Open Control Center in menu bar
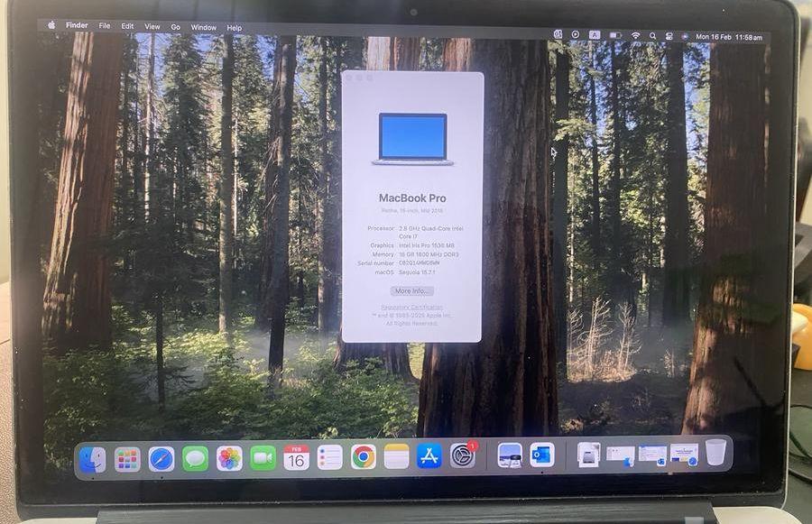Viewport: 812px width, 524px height. pos(669,36)
